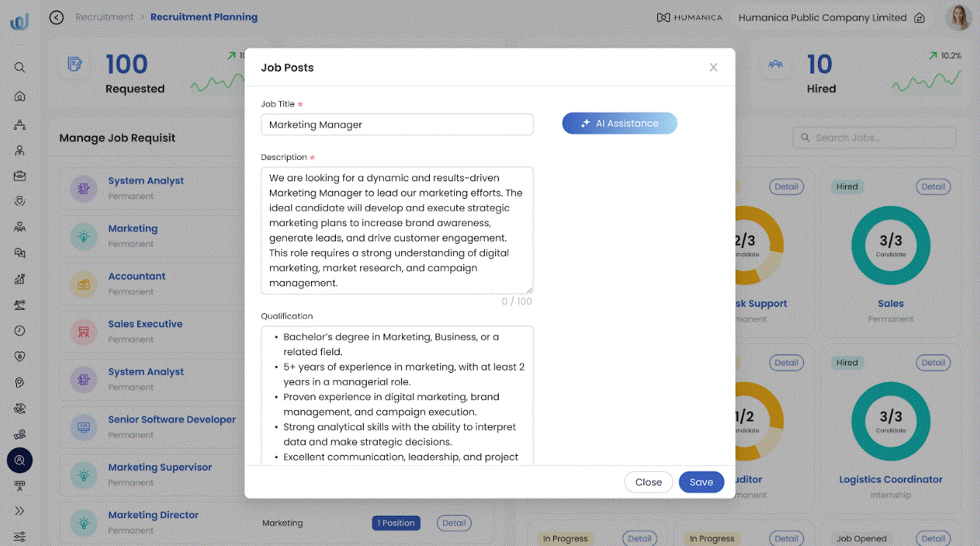This screenshot has height=546, width=980.
Task: Select the Search icon in the sidebar
Action: (x=20, y=67)
